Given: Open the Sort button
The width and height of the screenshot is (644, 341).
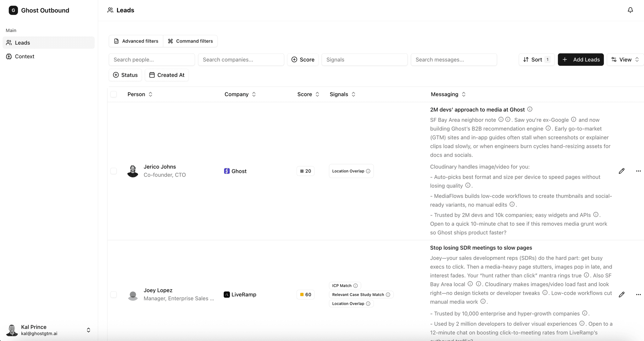Looking at the screenshot, I should pyautogui.click(x=536, y=59).
